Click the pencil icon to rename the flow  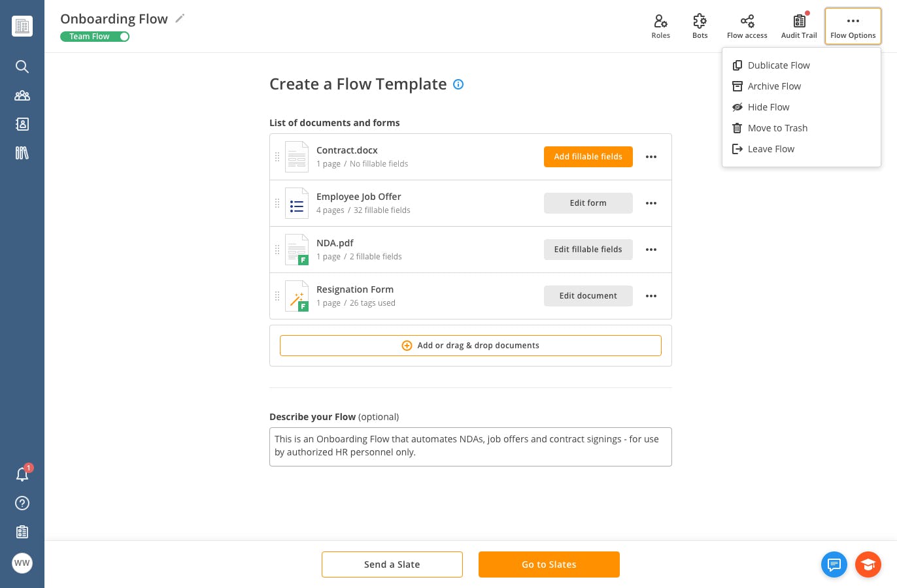pyautogui.click(x=180, y=18)
